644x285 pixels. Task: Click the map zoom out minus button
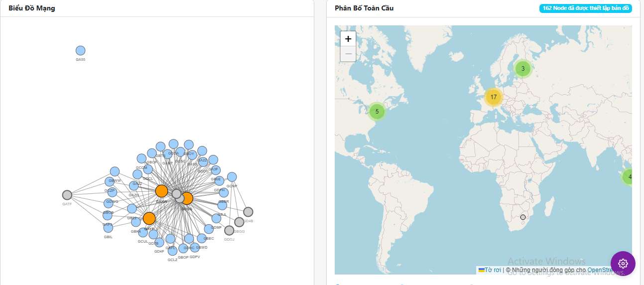click(x=348, y=54)
